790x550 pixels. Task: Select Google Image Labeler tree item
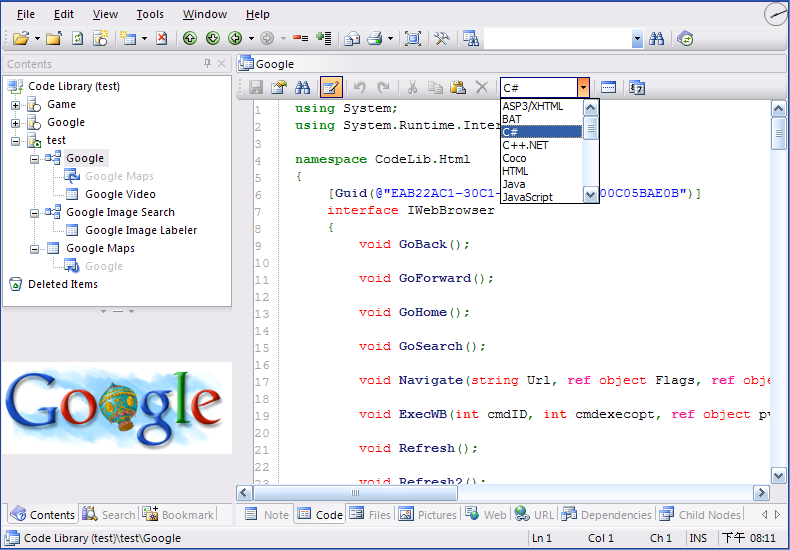[x=141, y=231]
